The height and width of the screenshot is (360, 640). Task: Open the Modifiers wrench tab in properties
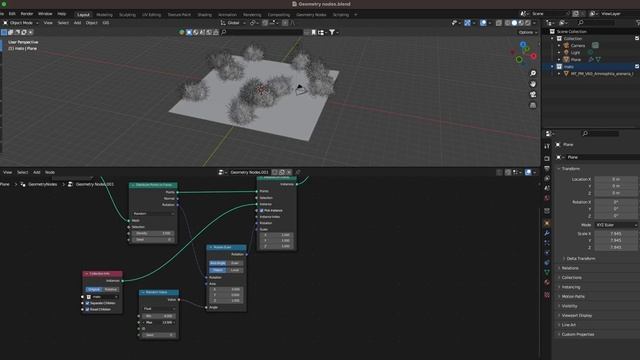click(x=547, y=233)
